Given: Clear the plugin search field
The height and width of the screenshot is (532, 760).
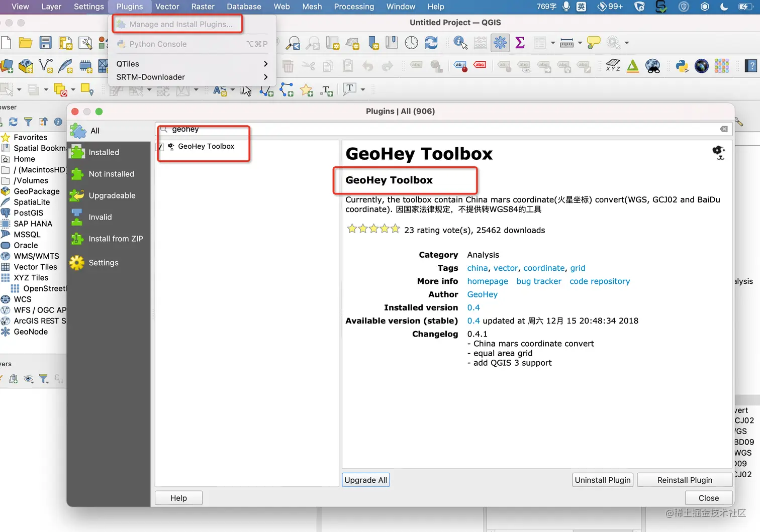Looking at the screenshot, I should click(724, 129).
